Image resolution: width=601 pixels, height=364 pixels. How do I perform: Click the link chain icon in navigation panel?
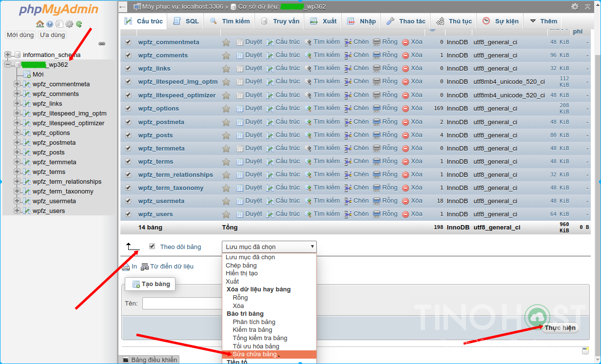coord(102,44)
